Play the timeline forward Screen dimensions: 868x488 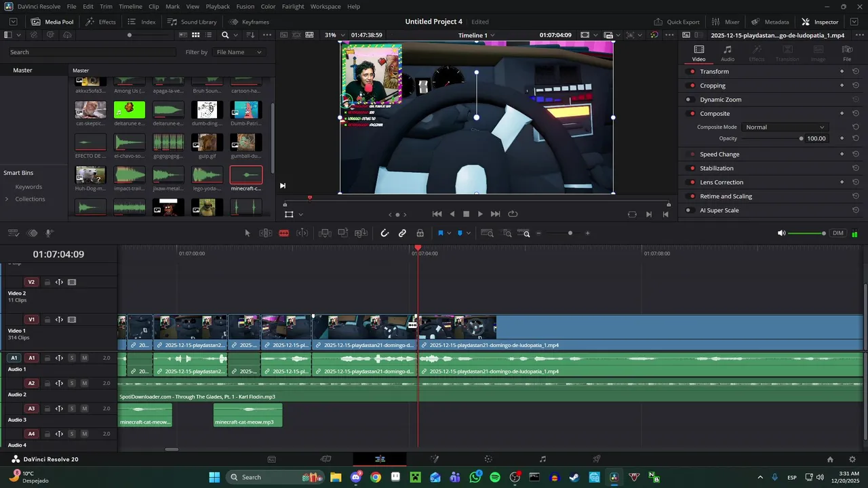pos(480,214)
